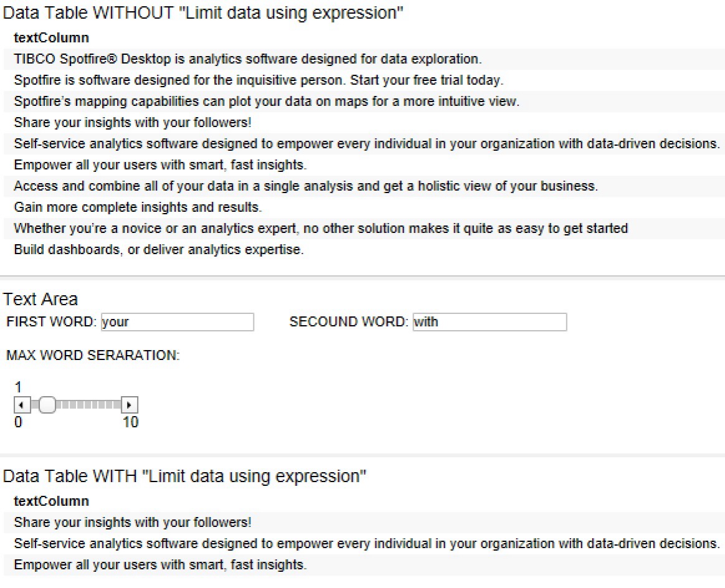
Task: Click the slider's right arrow button
Action: pyautogui.click(x=130, y=405)
